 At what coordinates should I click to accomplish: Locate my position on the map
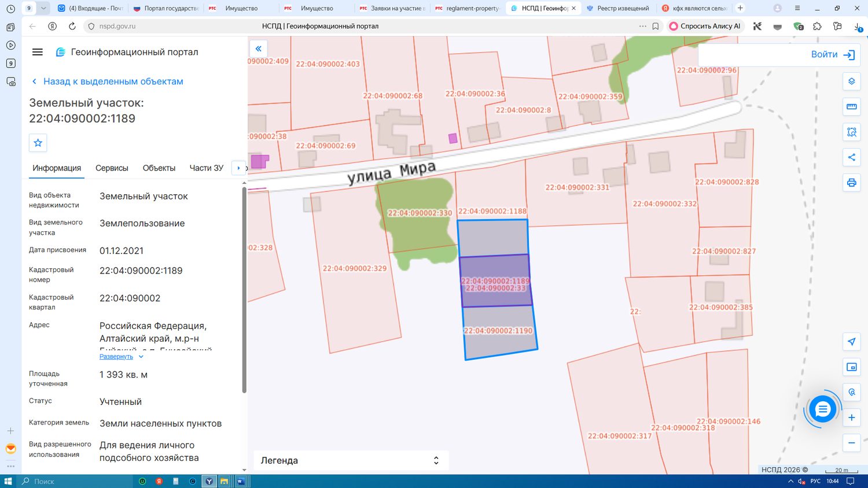click(x=852, y=342)
